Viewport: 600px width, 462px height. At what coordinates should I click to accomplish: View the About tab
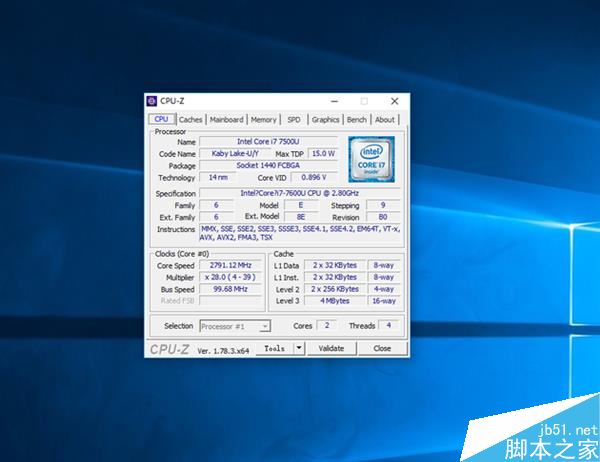pyautogui.click(x=385, y=120)
